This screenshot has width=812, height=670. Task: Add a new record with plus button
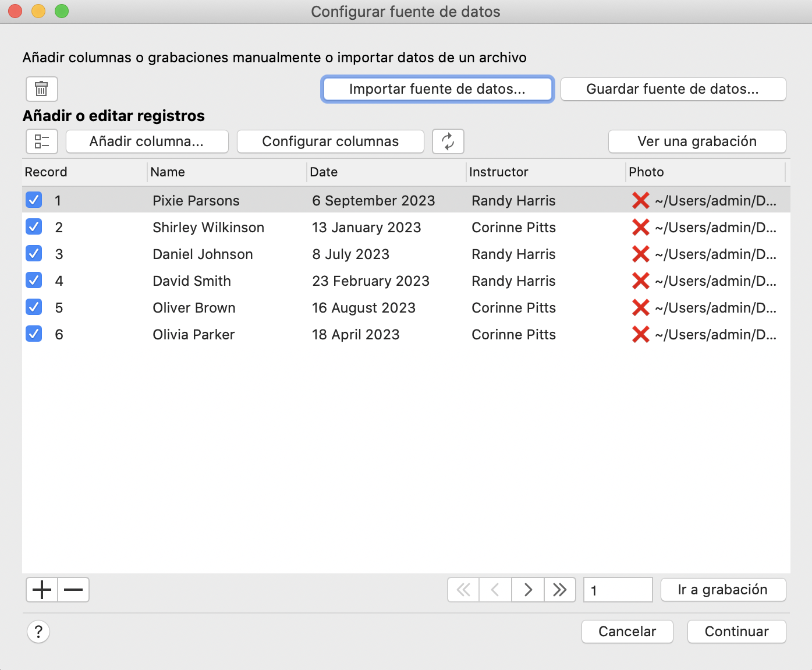click(x=42, y=590)
